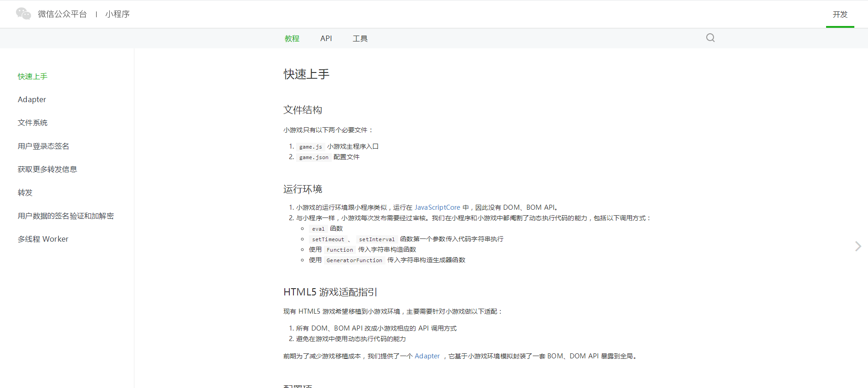This screenshot has height=388, width=868.
Task: Click the 小程序 header link
Action: (x=118, y=14)
